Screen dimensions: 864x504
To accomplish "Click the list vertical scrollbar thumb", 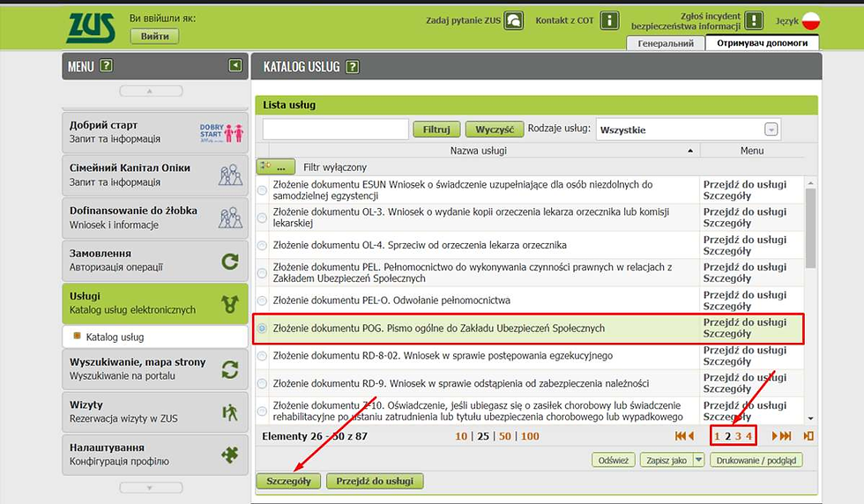I will [x=810, y=228].
